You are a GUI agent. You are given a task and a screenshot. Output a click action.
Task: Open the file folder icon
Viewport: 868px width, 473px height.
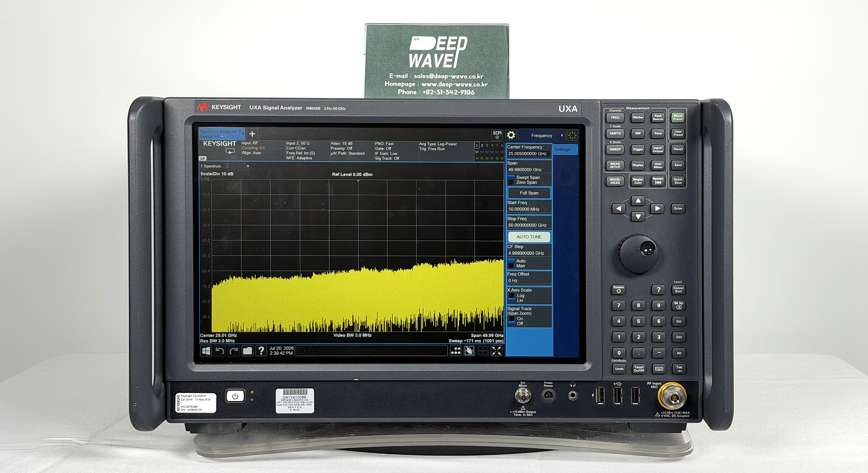click(x=247, y=351)
